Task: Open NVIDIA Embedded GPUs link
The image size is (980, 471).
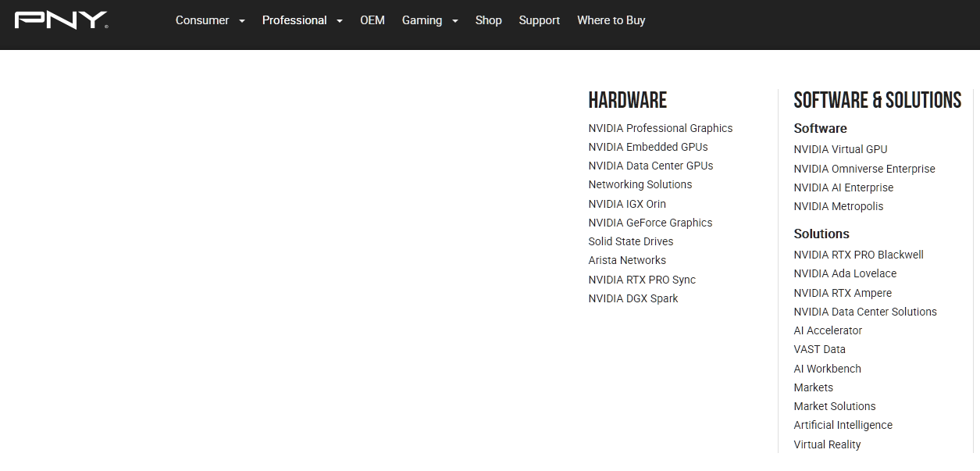Action: [x=648, y=147]
